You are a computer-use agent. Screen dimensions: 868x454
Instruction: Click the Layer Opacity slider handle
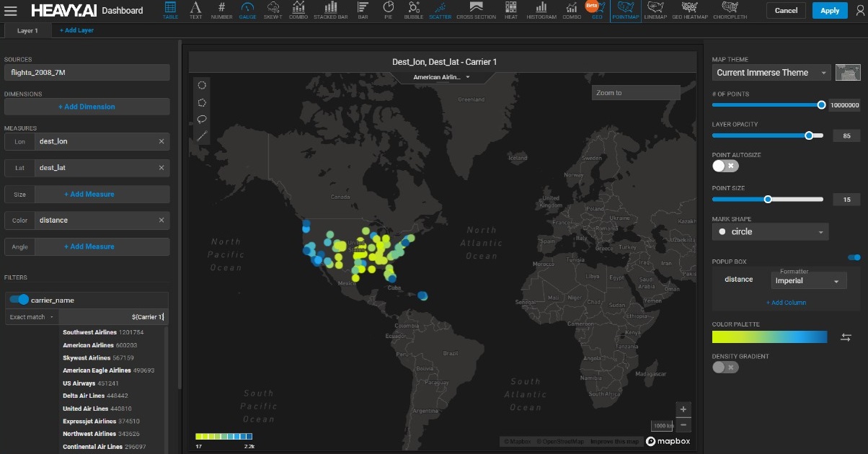(809, 135)
